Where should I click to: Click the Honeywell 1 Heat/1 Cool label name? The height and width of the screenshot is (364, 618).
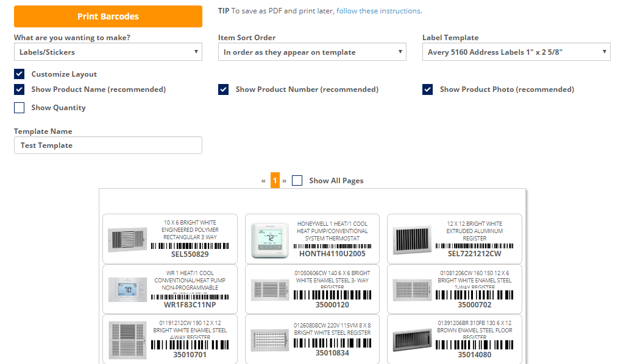click(x=332, y=231)
